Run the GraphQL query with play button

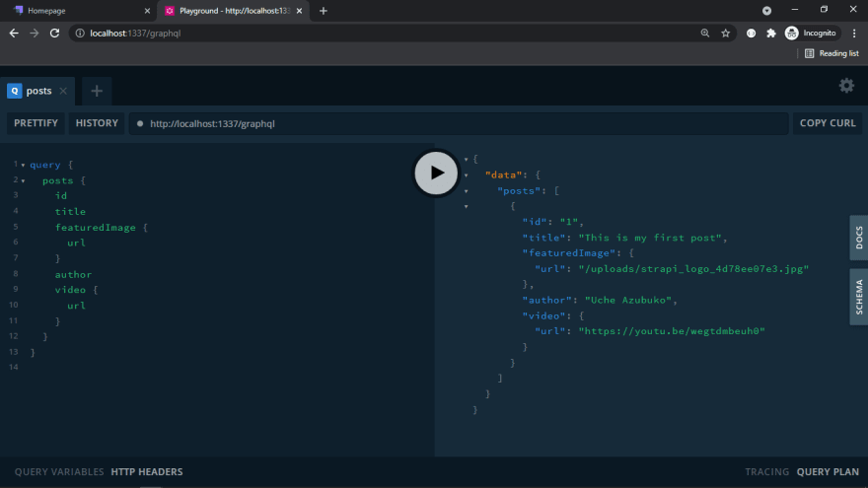pos(436,174)
